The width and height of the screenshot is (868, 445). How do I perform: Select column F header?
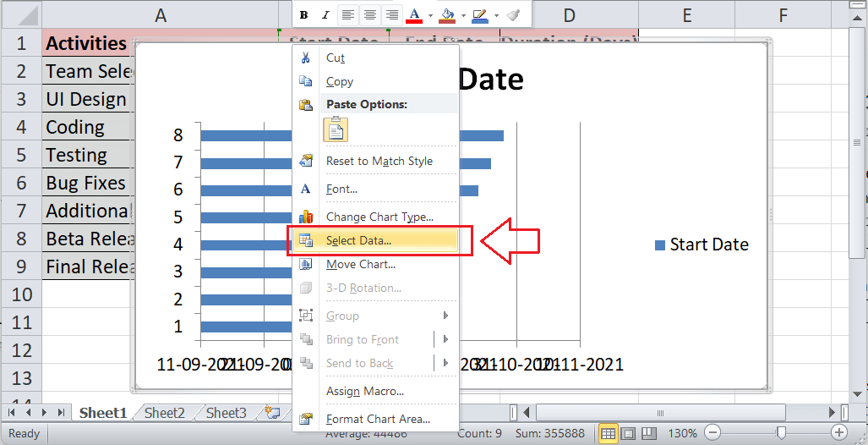(x=783, y=15)
